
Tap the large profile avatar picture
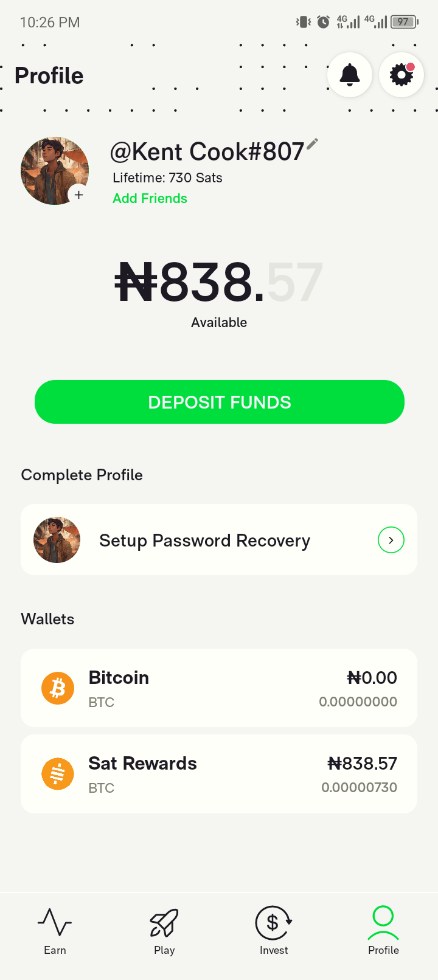[x=54, y=169]
